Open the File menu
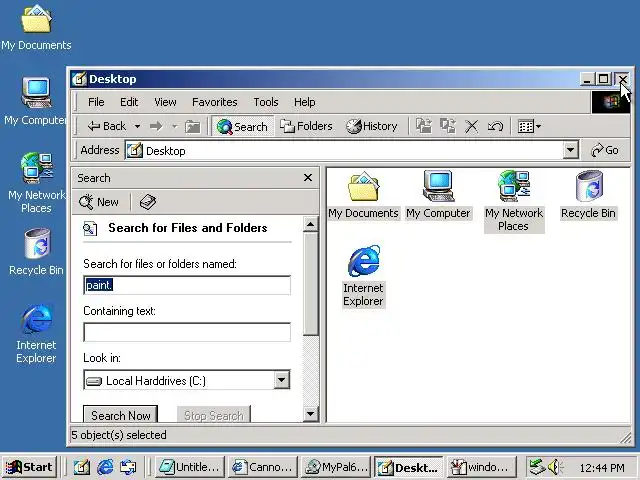The height and width of the screenshot is (480, 640). [x=96, y=102]
